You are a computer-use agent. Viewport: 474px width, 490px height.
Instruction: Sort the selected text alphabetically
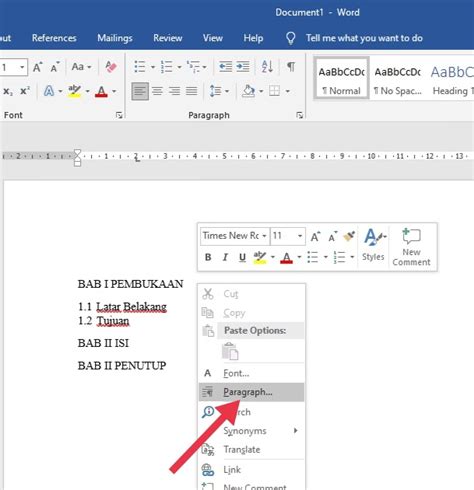click(267, 67)
